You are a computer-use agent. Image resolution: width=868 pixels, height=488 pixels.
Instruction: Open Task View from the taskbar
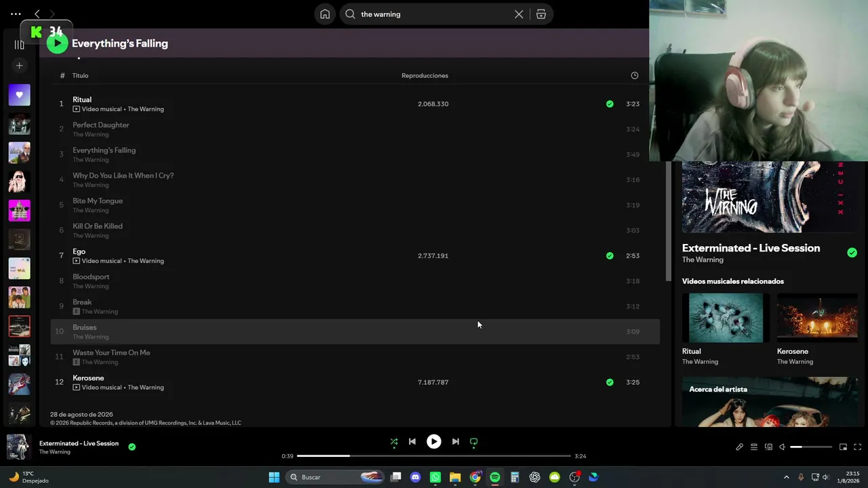pos(396,477)
